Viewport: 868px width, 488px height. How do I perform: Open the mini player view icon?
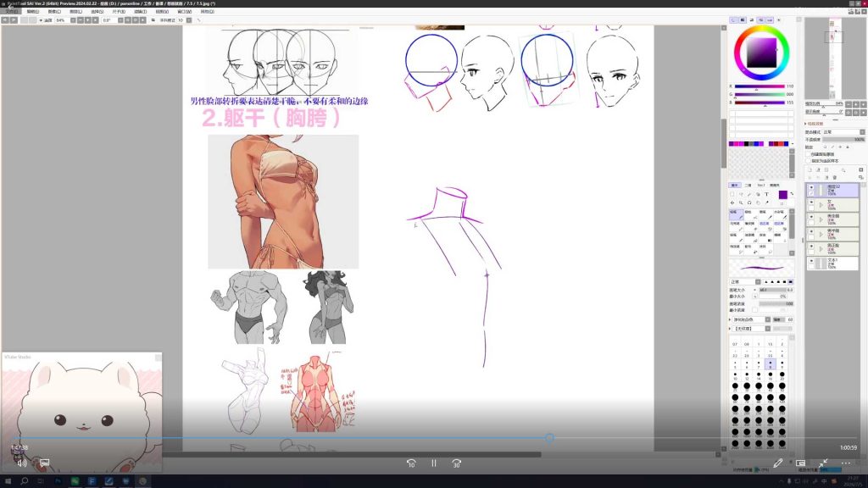coord(800,463)
